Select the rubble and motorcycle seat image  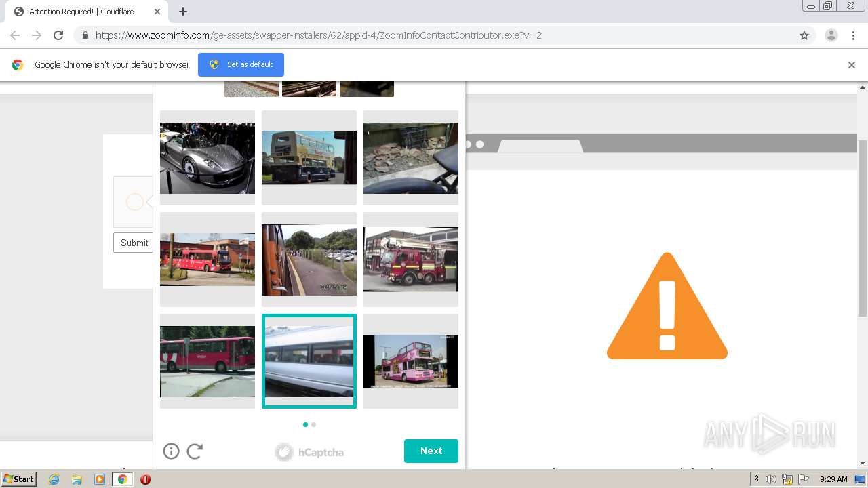(x=411, y=158)
